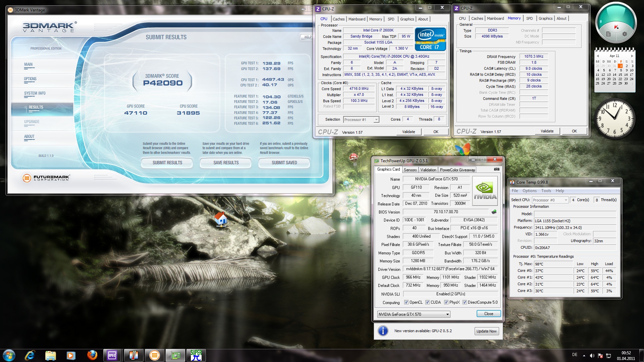The image size is (644, 362).
Task: Click SAVE RESULTS button in 3DMark
Action: 226,163
